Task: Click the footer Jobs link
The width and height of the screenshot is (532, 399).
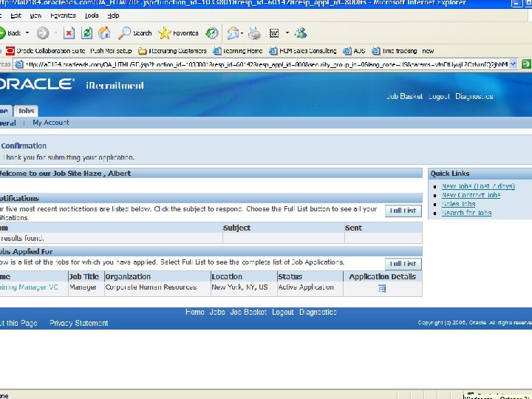Action: point(217,312)
